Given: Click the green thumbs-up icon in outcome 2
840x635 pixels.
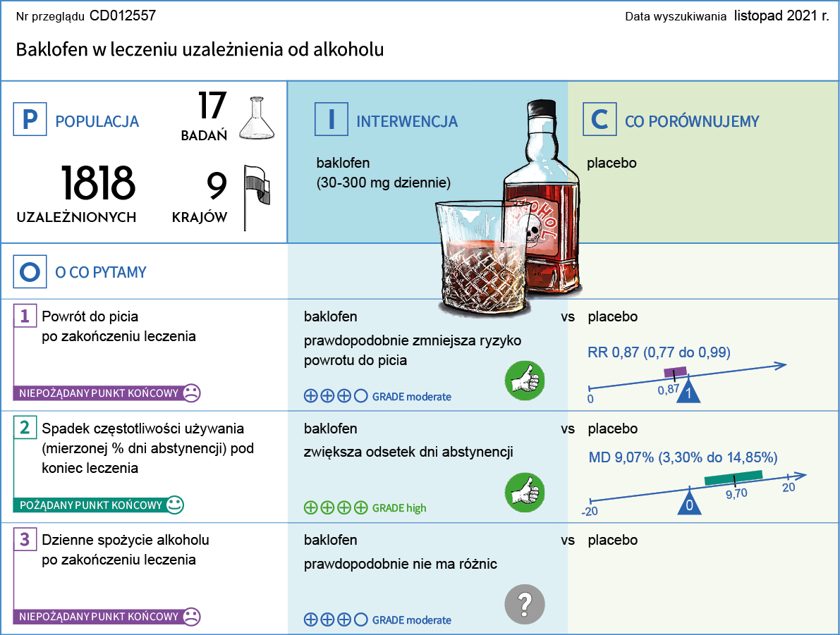Looking at the screenshot, I should 525,492.
